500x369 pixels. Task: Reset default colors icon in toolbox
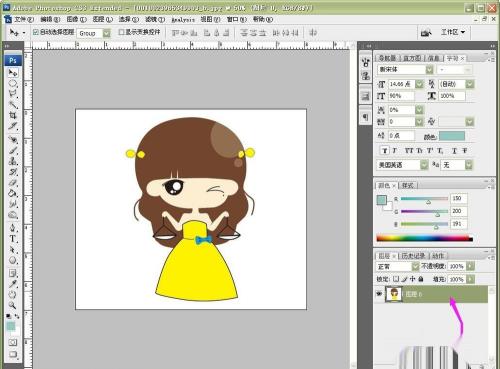[x=9, y=316]
